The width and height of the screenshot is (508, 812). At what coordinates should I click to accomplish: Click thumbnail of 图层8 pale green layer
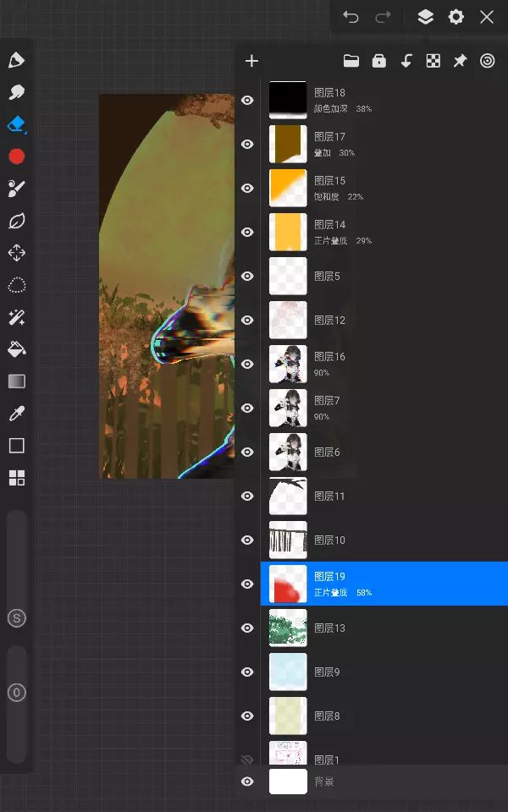[288, 716]
